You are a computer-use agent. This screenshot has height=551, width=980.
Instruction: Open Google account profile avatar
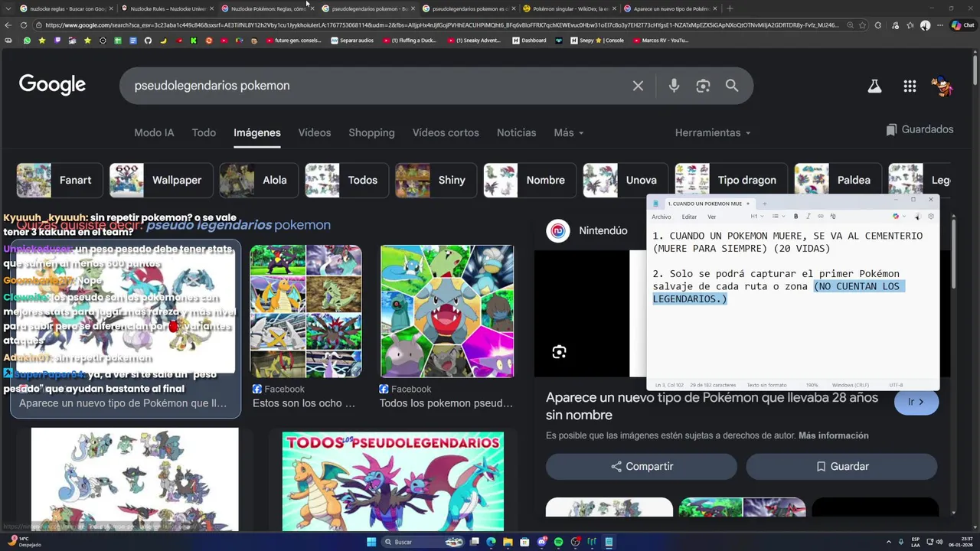(x=943, y=86)
